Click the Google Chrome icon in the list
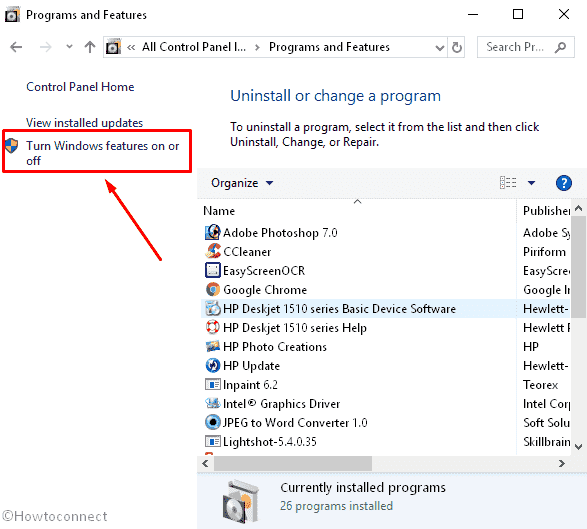This screenshot has width=587, height=529. [x=213, y=289]
